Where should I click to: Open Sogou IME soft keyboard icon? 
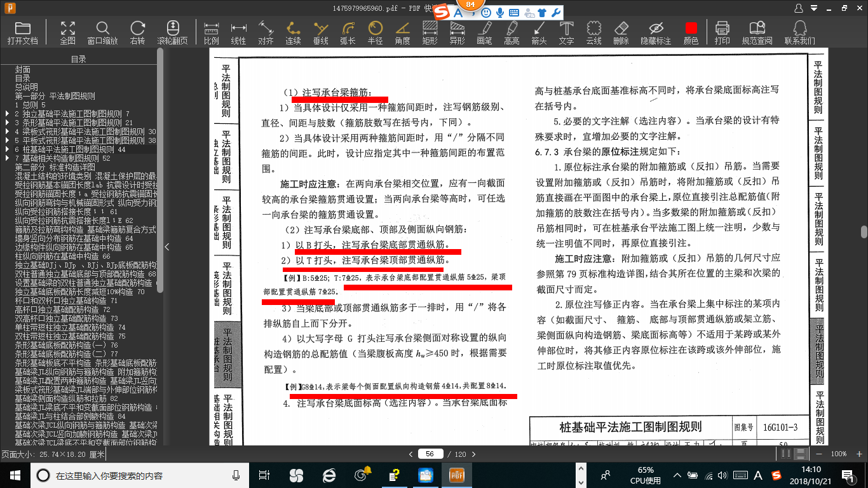pos(513,12)
